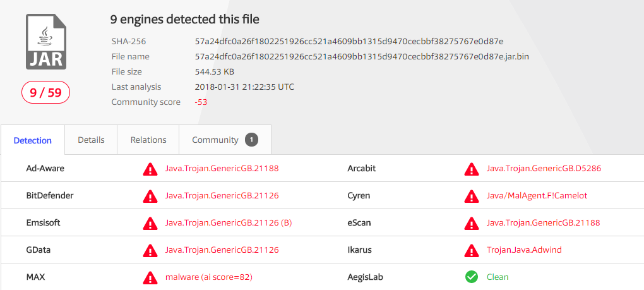Click the Arcabit warning triangle icon
The image size is (644, 290).
472,169
